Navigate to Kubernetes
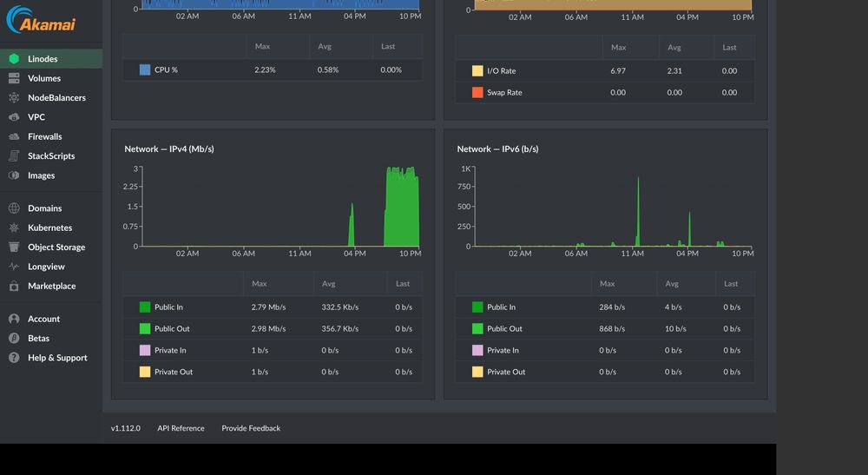 point(51,228)
